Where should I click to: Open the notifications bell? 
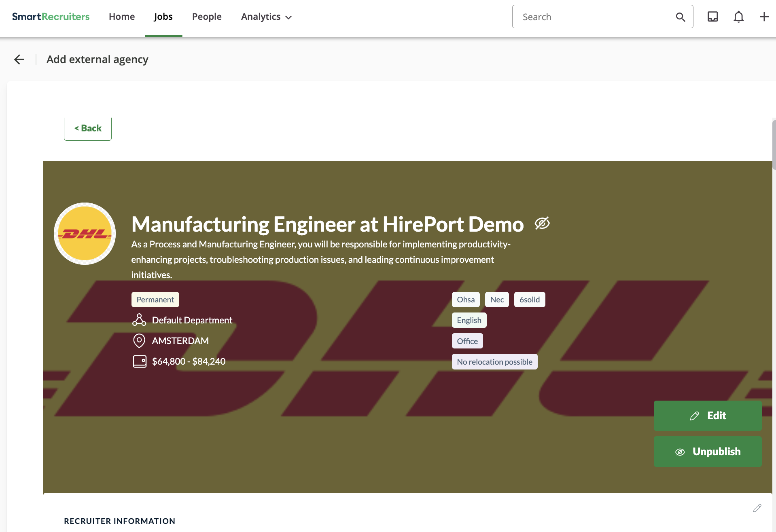coord(738,17)
